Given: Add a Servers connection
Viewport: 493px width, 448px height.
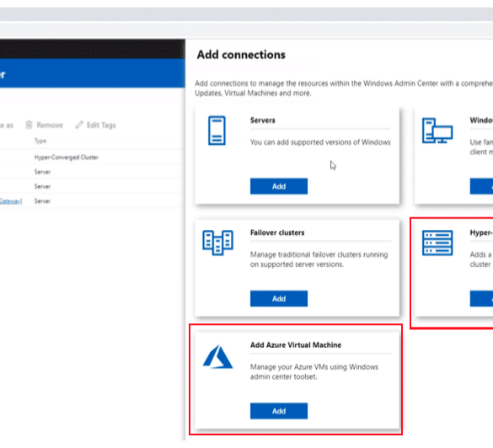Looking at the screenshot, I should coord(279,186).
